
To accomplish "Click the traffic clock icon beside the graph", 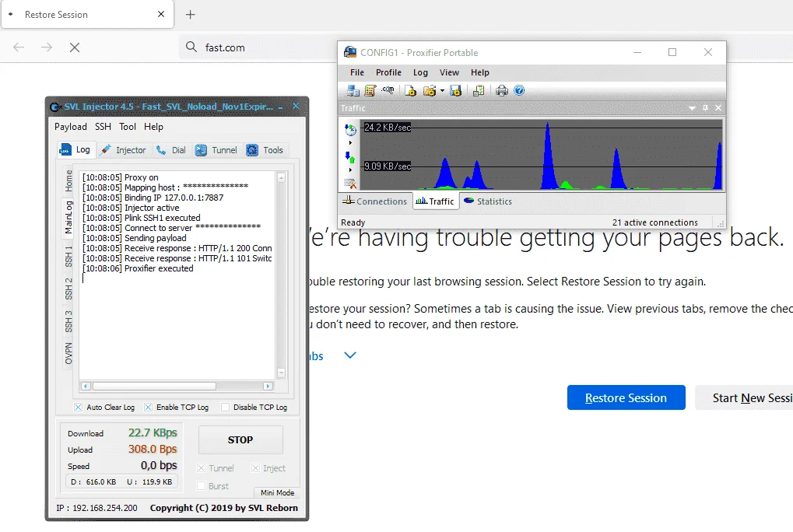I will pos(350,130).
